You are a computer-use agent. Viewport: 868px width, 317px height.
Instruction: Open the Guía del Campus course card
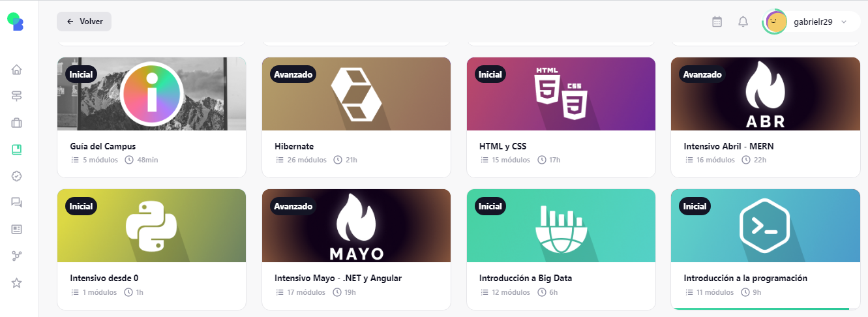(151, 117)
